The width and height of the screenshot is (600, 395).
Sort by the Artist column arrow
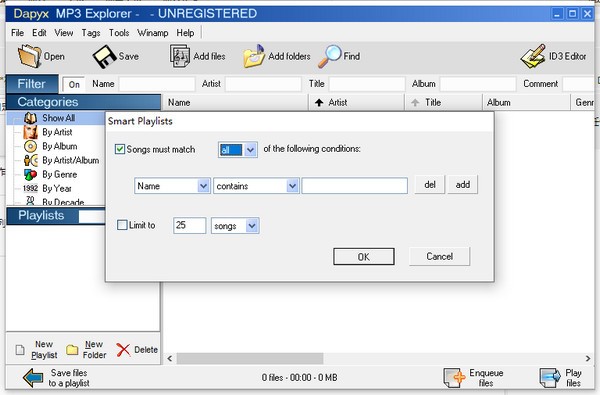point(319,103)
